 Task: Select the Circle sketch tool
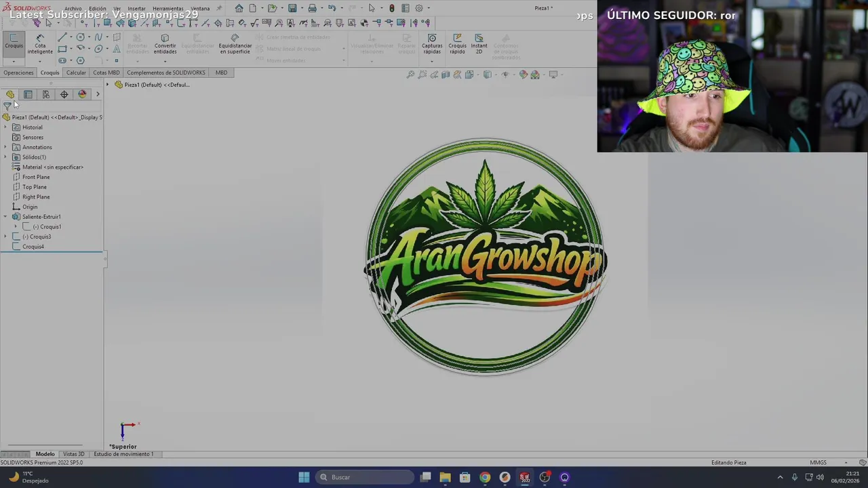click(x=80, y=37)
